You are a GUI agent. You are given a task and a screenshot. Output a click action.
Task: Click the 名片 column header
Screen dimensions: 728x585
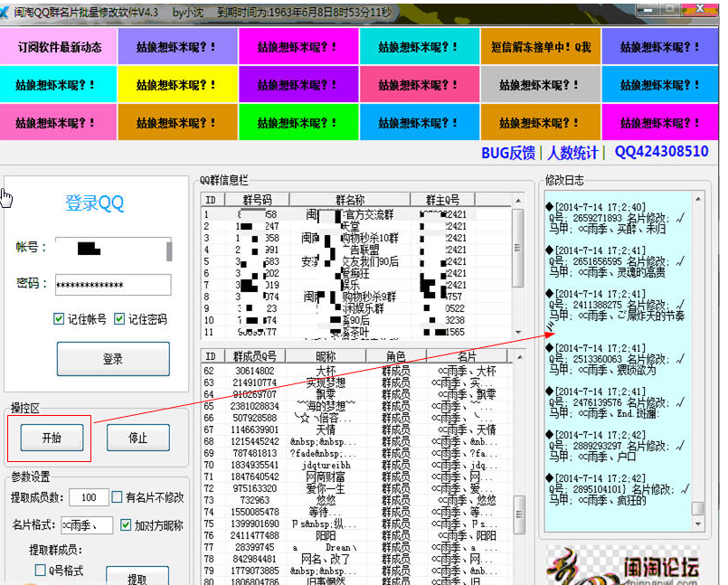467,356
